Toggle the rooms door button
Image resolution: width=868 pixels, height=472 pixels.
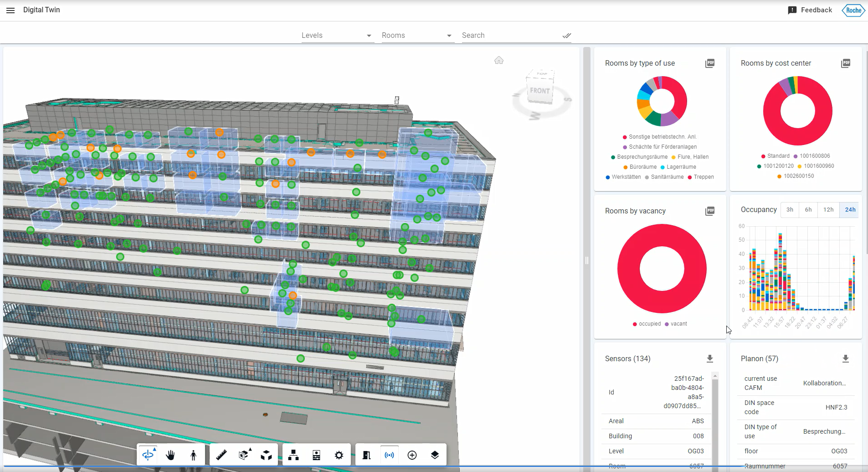pos(366,455)
